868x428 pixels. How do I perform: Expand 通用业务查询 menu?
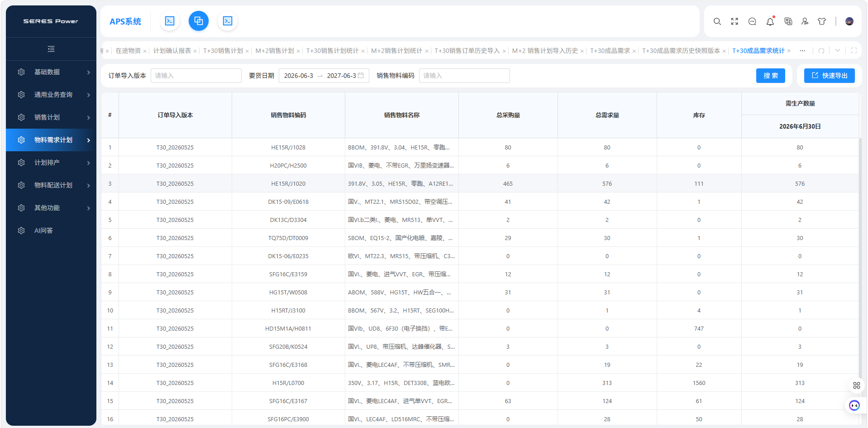[x=51, y=95]
